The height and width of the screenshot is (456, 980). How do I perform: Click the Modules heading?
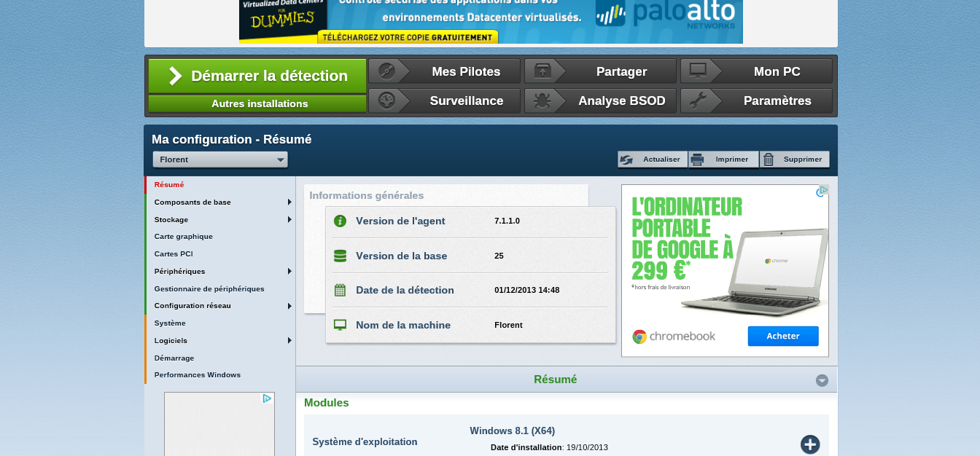tap(327, 402)
